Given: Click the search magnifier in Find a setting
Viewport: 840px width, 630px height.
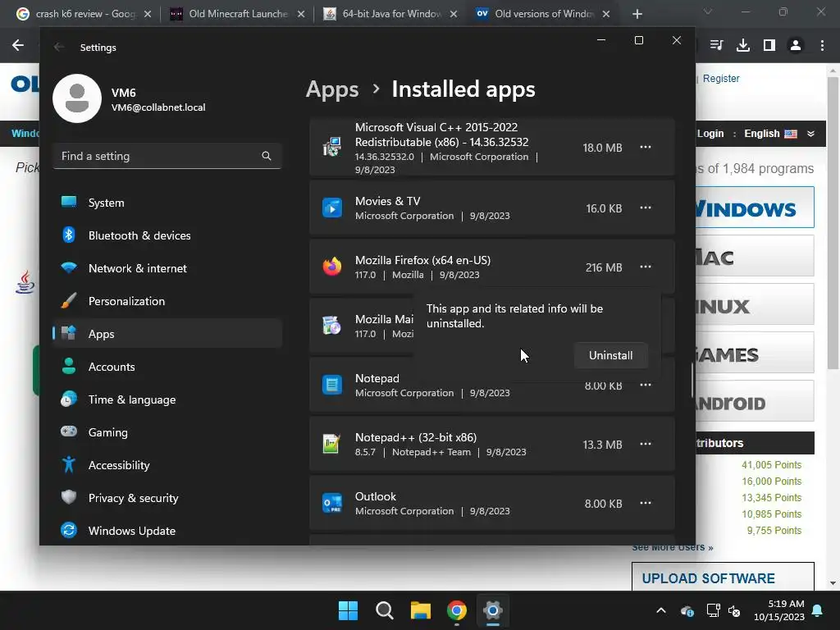Looking at the screenshot, I should pos(267,156).
